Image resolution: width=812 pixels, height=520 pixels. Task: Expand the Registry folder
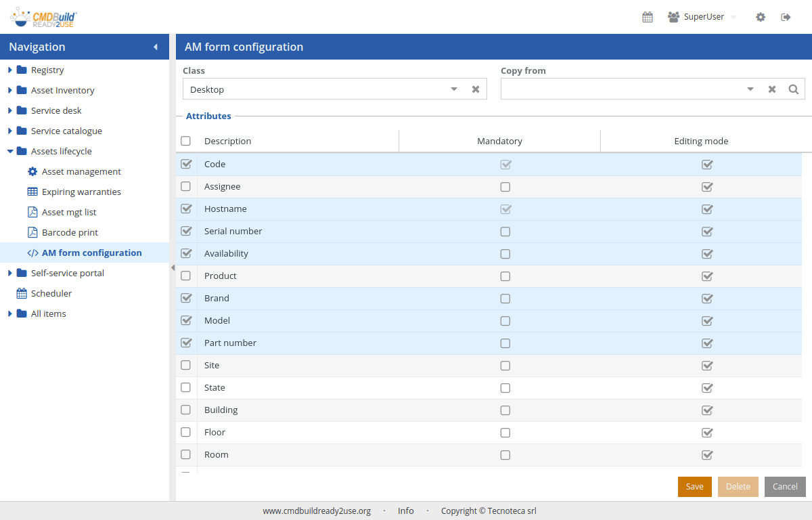[10, 70]
